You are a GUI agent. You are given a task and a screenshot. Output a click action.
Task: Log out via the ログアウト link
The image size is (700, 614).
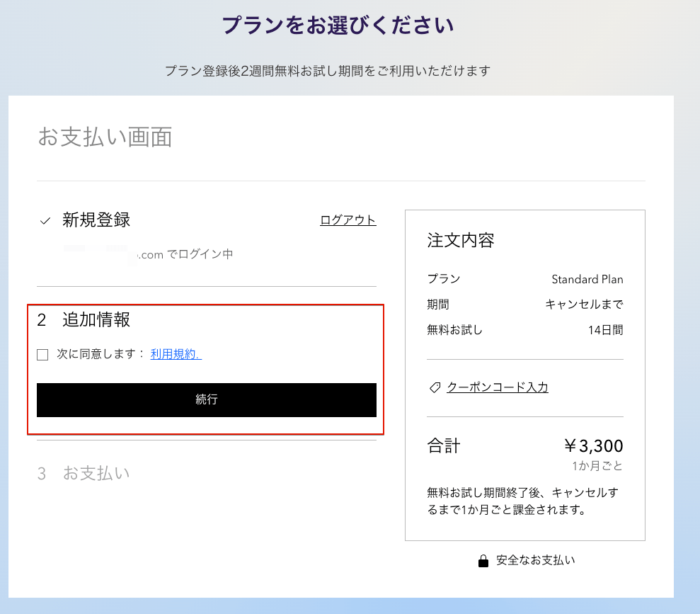pos(348,220)
